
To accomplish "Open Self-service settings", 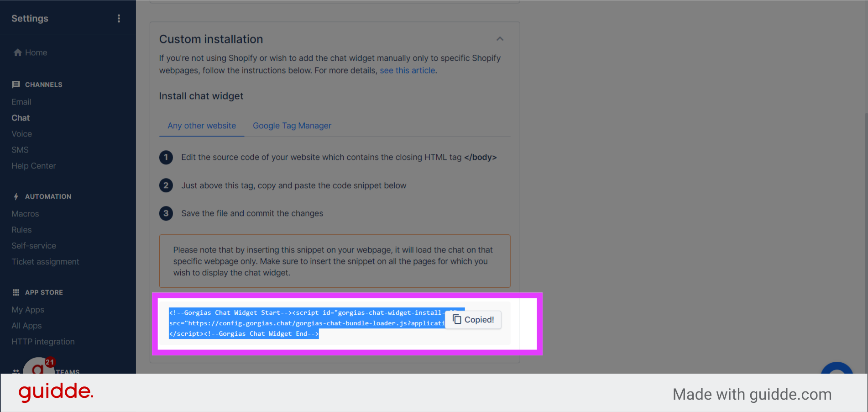I will point(34,246).
